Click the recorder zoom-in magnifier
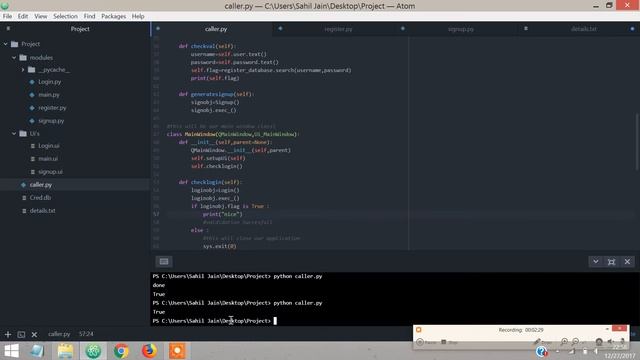Screen dimensions: 640x360 pyautogui.click(x=564, y=342)
